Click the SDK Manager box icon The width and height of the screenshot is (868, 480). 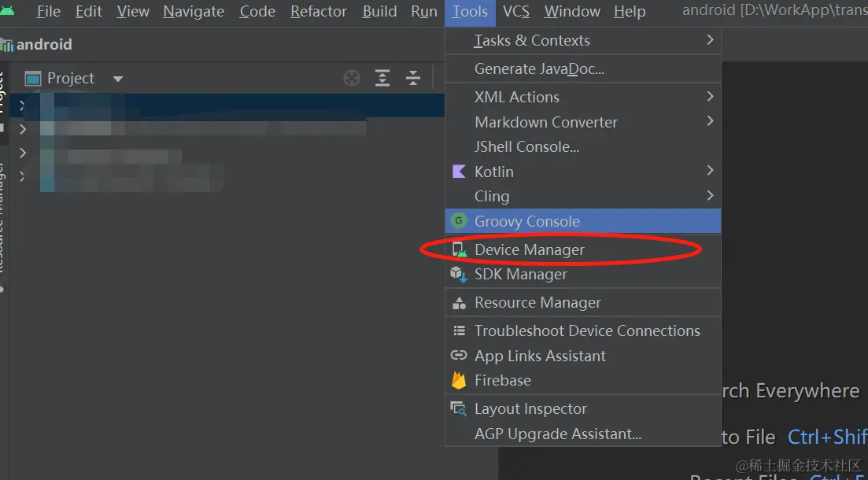pyautogui.click(x=459, y=274)
